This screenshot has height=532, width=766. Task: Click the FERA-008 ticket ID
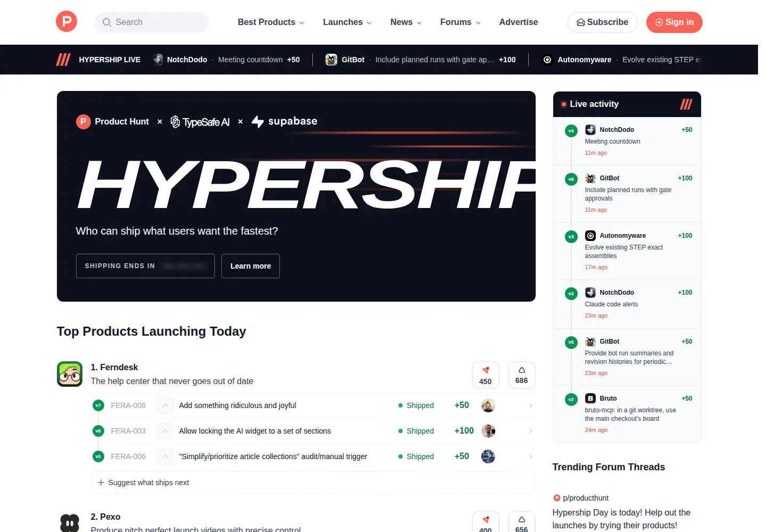128,405
